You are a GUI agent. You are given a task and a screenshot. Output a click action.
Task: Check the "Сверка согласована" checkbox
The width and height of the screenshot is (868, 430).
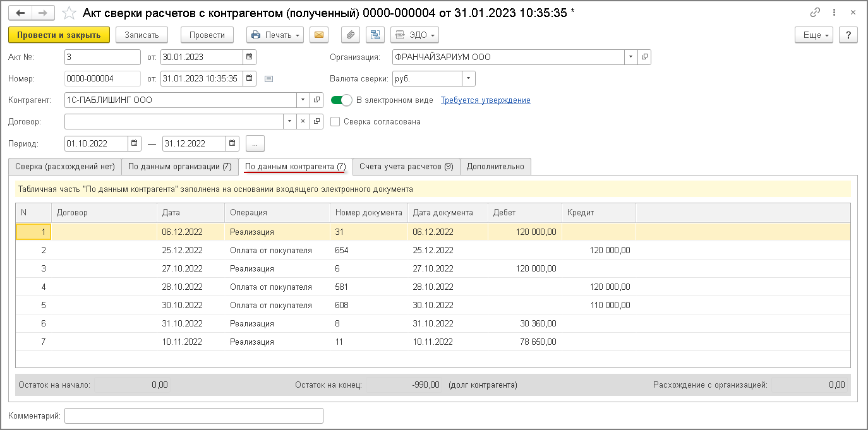point(335,122)
